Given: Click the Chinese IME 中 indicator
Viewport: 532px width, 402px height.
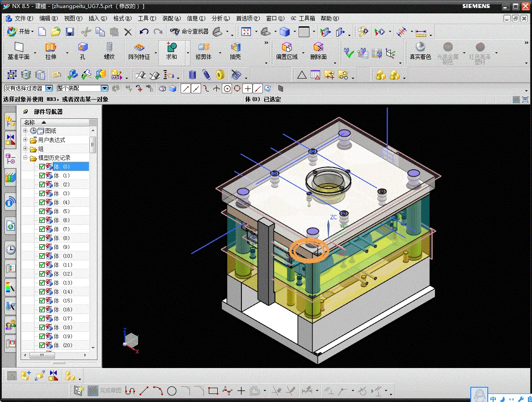Looking at the screenshot, I should (493, 398).
